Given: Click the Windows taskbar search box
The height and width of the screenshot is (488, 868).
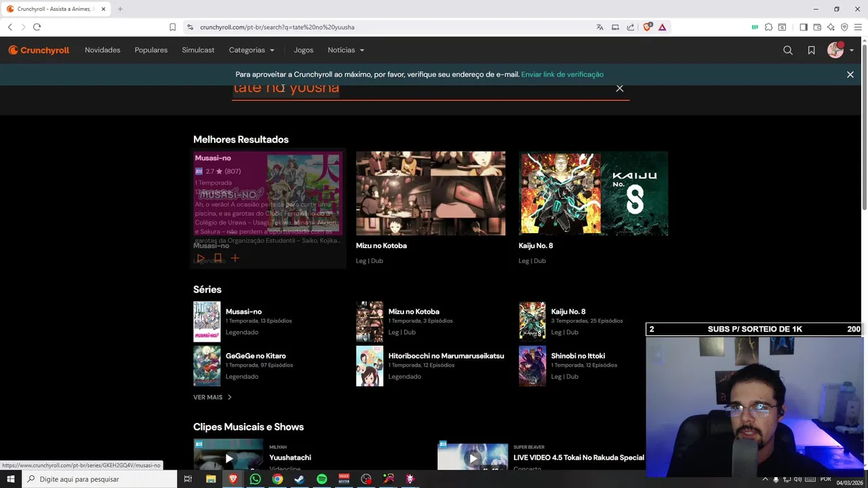Looking at the screenshot, I should coord(99,479).
